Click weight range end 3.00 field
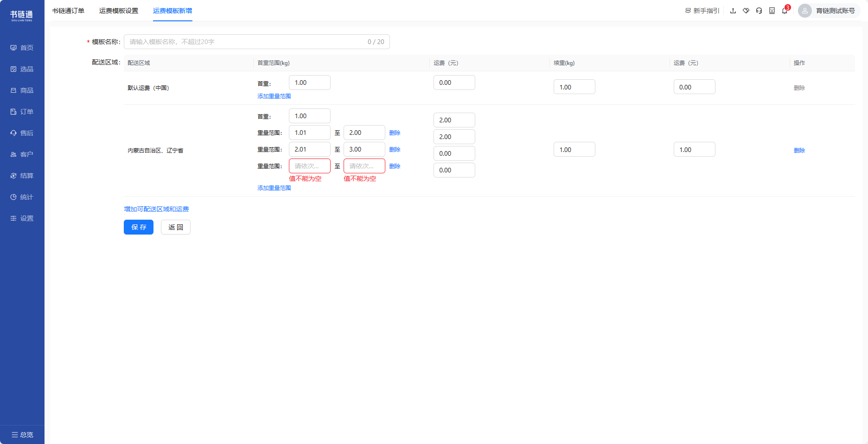868x444 pixels. (364, 149)
